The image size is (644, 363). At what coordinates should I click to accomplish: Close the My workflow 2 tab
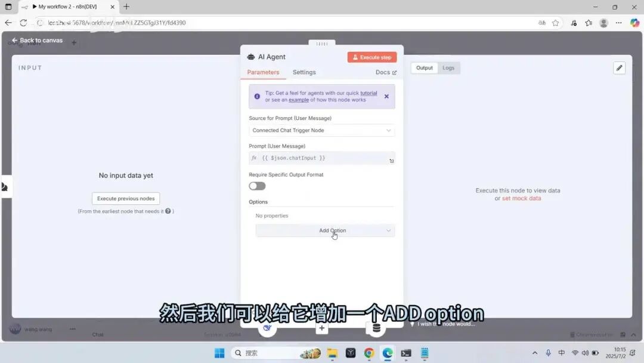[112, 7]
